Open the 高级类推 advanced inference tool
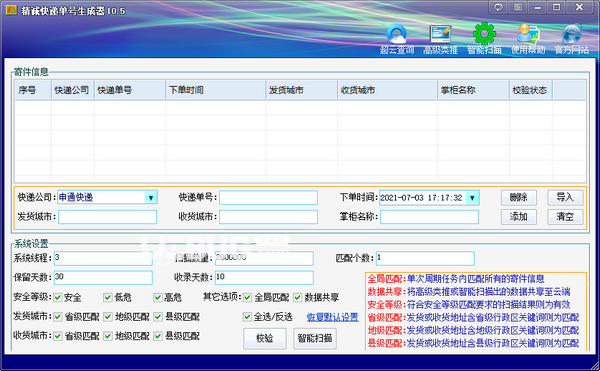 (x=440, y=39)
